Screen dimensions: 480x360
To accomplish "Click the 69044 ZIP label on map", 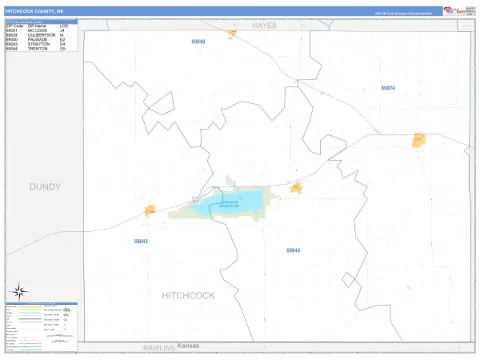I will (293, 250).
